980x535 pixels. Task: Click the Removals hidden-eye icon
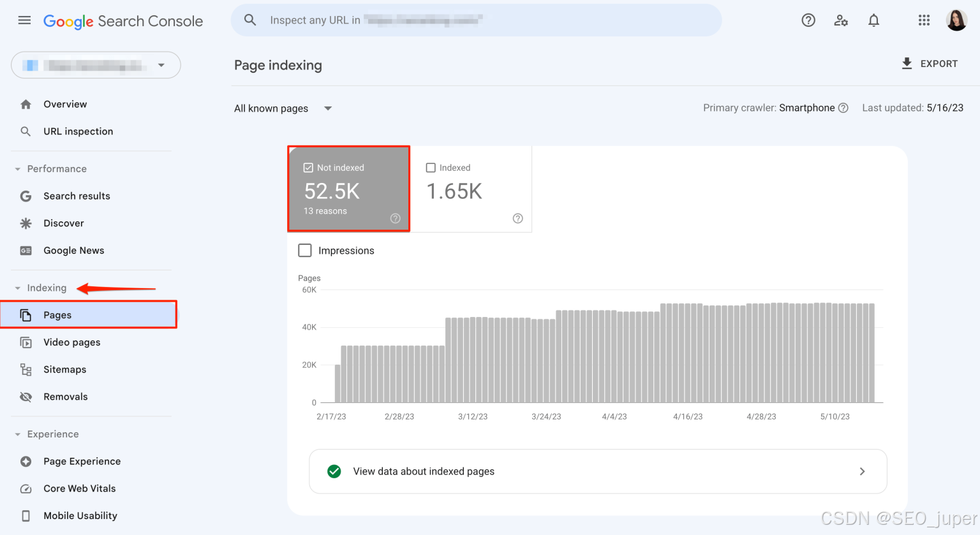click(26, 397)
